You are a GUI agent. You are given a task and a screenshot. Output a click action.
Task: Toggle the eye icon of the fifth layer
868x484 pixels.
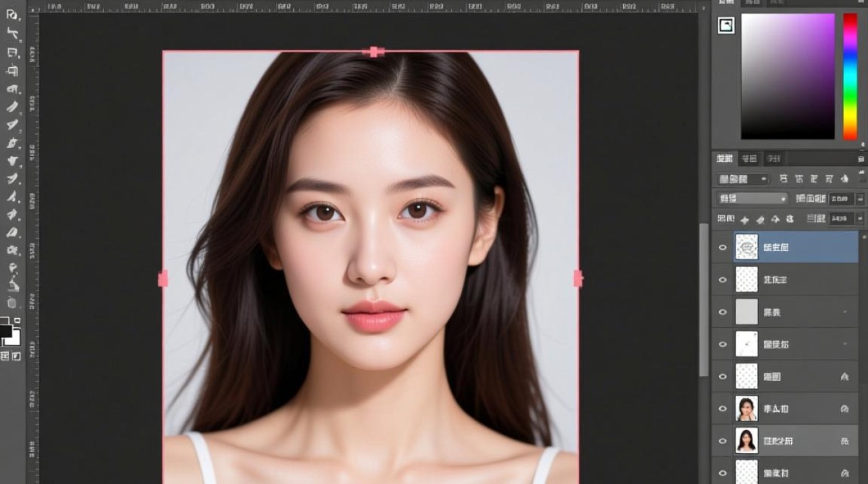tap(723, 376)
